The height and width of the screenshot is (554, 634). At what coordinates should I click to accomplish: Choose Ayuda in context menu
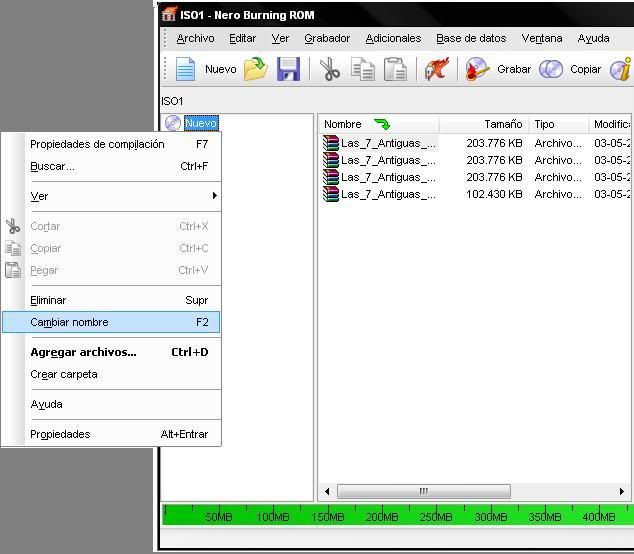(x=111, y=404)
